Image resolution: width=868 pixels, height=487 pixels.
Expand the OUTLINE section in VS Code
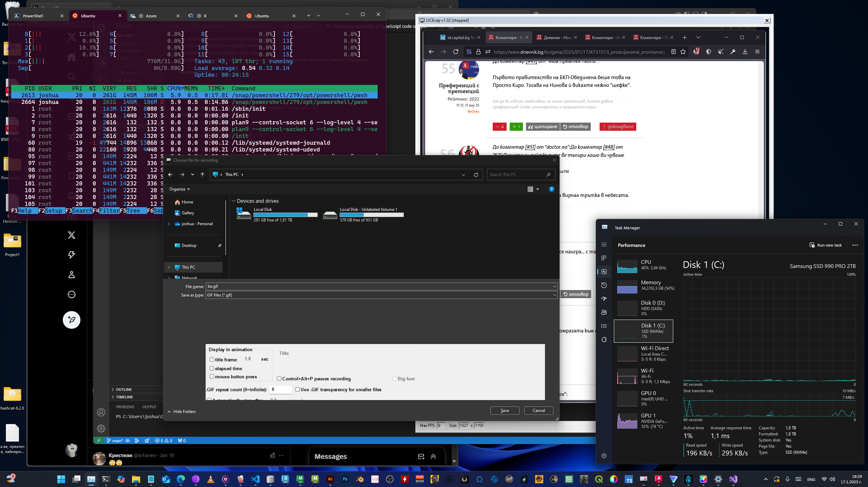pyautogui.click(x=124, y=390)
